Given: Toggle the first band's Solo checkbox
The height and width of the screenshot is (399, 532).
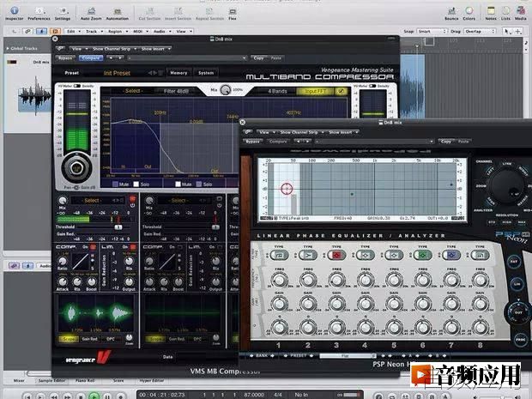Looking at the screenshot, I should pyautogui.click(x=136, y=184).
